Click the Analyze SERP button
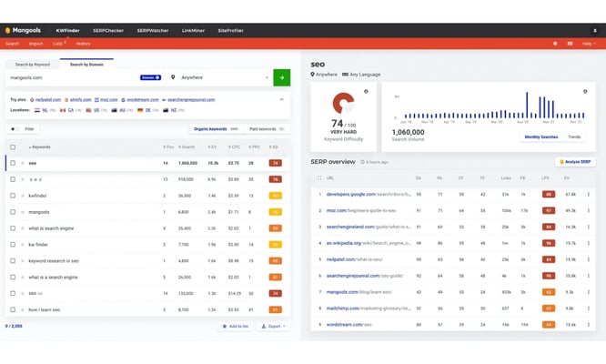The height and width of the screenshot is (364, 606). (x=575, y=162)
